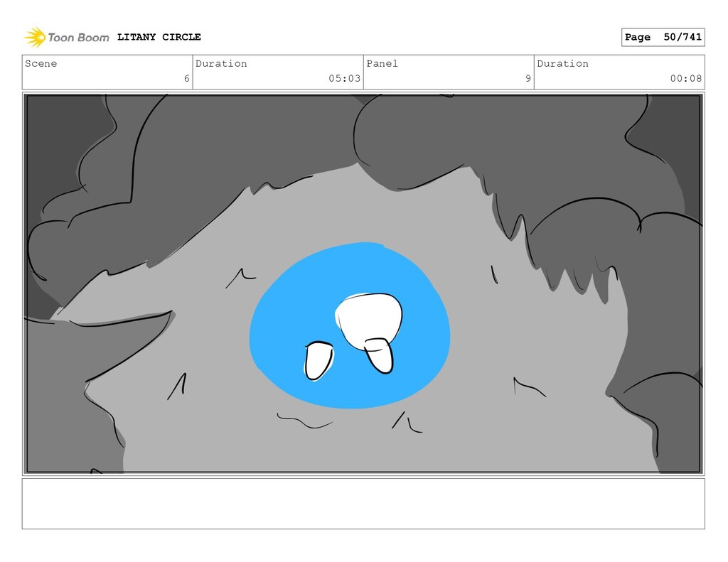
Task: Click the panel number 9
Action: pos(528,78)
